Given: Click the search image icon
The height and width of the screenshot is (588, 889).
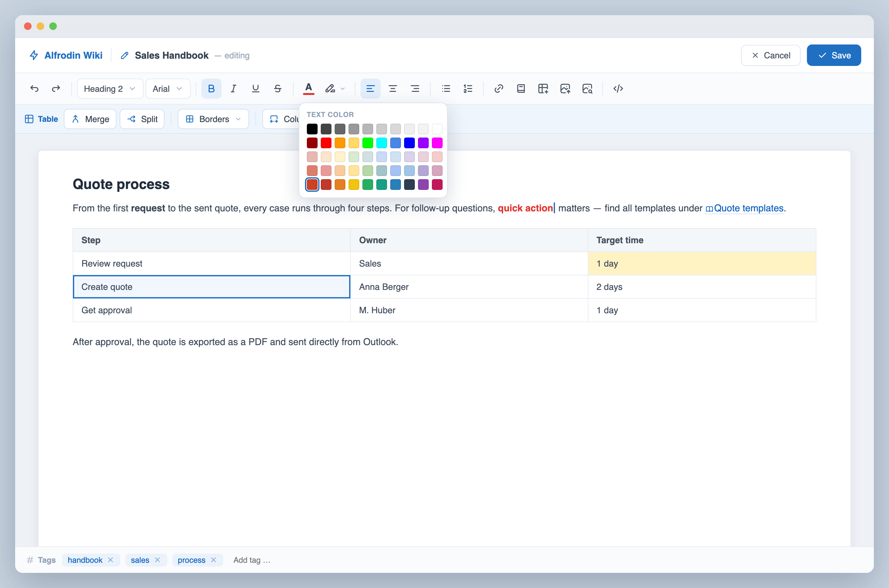Looking at the screenshot, I should [x=587, y=89].
